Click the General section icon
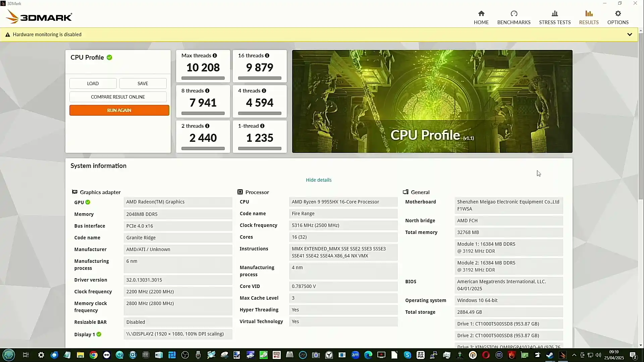 (x=406, y=192)
